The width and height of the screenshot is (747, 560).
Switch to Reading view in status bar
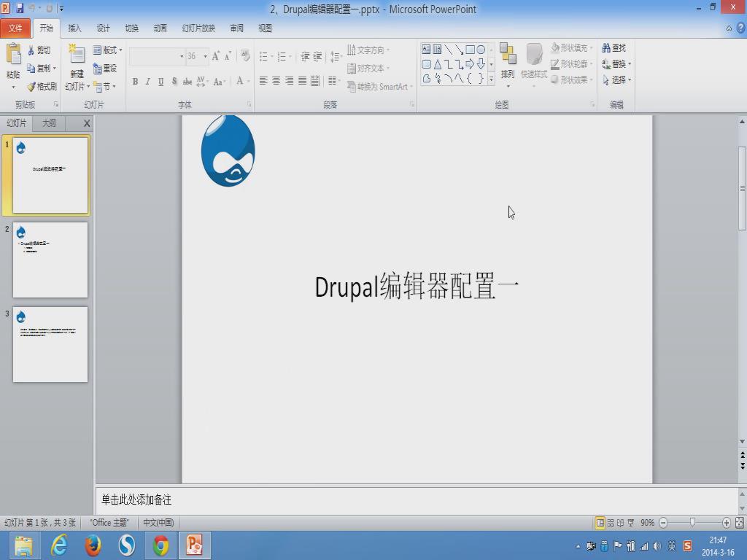coord(620,523)
